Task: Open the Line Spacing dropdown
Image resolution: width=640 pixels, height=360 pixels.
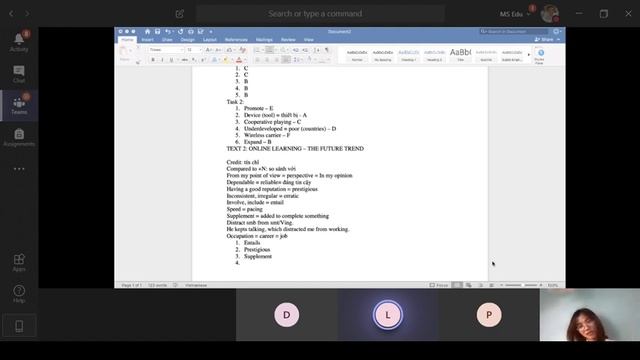Action: [297, 60]
